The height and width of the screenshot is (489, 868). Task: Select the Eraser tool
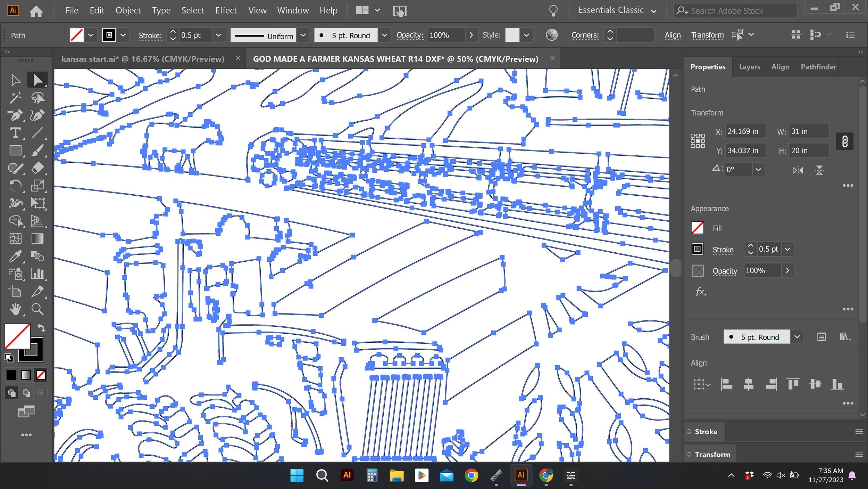click(x=37, y=168)
